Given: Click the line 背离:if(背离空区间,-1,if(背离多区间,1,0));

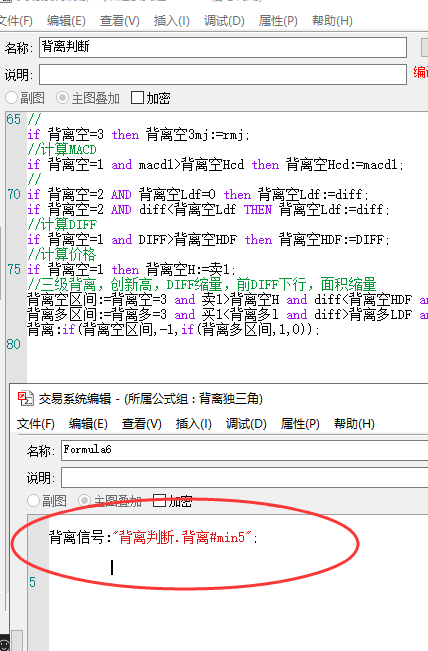Looking at the screenshot, I should pyautogui.click(x=174, y=330).
